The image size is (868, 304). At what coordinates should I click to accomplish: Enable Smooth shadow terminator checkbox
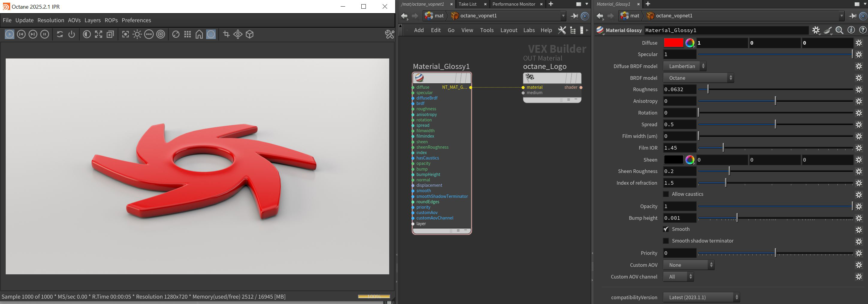pos(666,241)
